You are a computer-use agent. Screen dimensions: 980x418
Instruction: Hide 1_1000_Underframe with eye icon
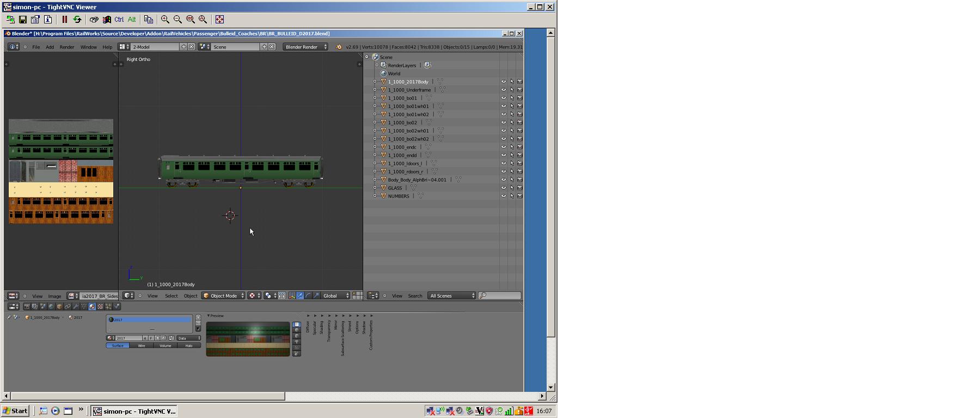pyautogui.click(x=504, y=90)
